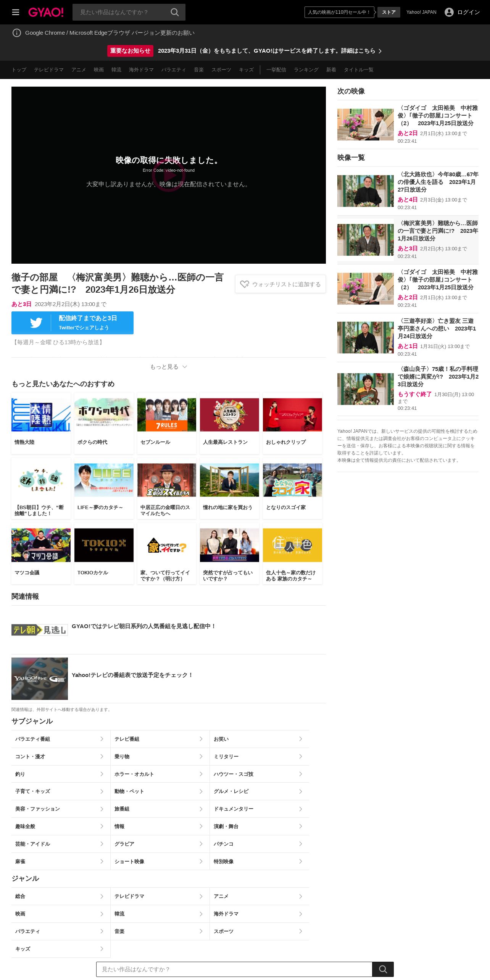Click the info icon beside browser update notice

coord(17,33)
